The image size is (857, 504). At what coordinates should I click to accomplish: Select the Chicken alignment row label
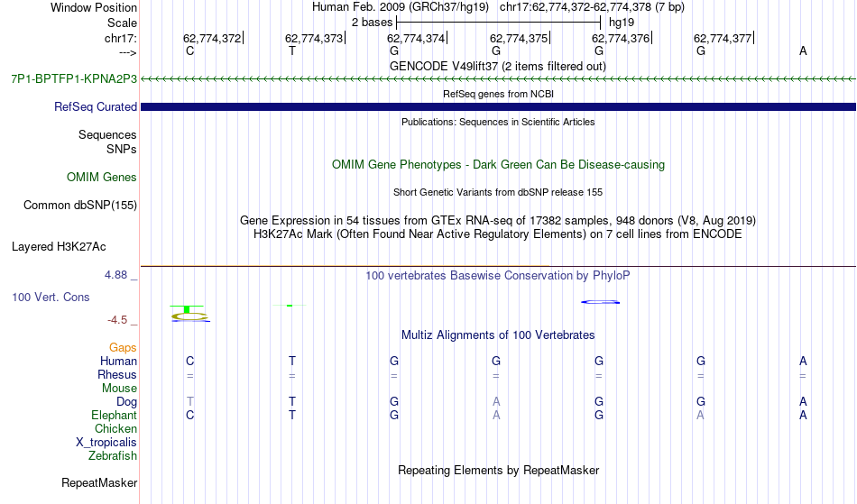115,428
